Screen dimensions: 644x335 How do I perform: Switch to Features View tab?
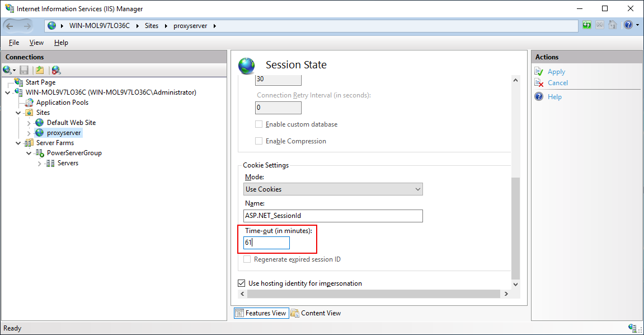[261, 313]
